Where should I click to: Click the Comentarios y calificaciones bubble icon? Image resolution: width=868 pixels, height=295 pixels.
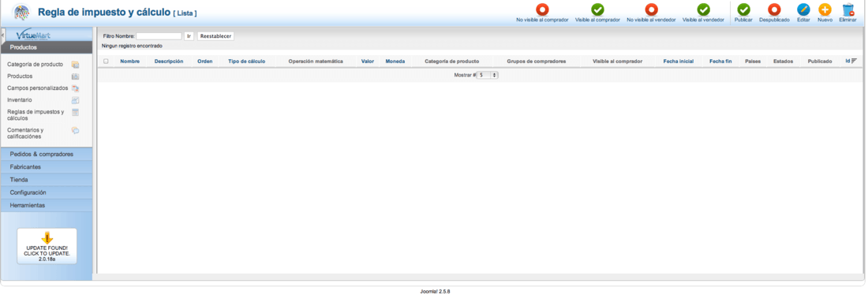(x=75, y=131)
